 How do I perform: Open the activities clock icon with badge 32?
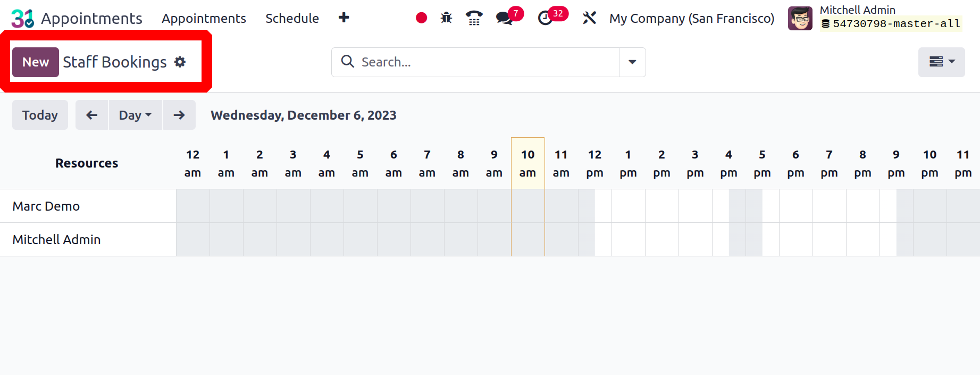click(x=545, y=18)
